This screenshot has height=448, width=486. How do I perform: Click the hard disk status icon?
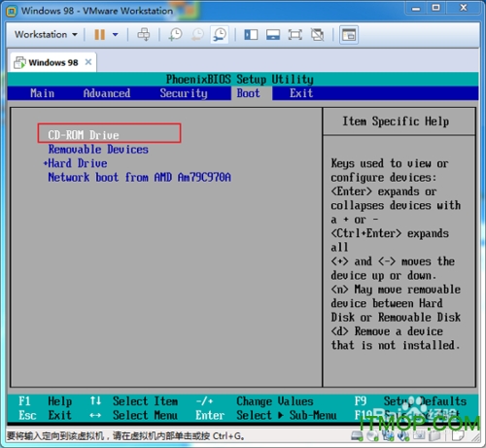pos(358,436)
